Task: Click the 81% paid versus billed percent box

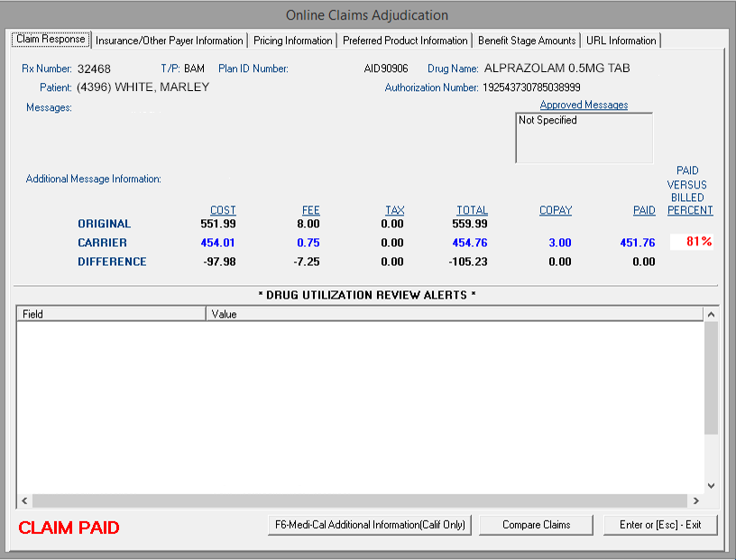Action: [691, 242]
